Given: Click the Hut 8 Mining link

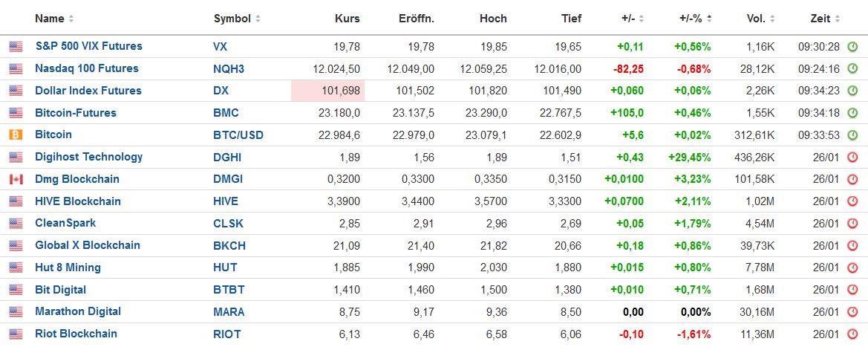Looking at the screenshot, I should [68, 268].
